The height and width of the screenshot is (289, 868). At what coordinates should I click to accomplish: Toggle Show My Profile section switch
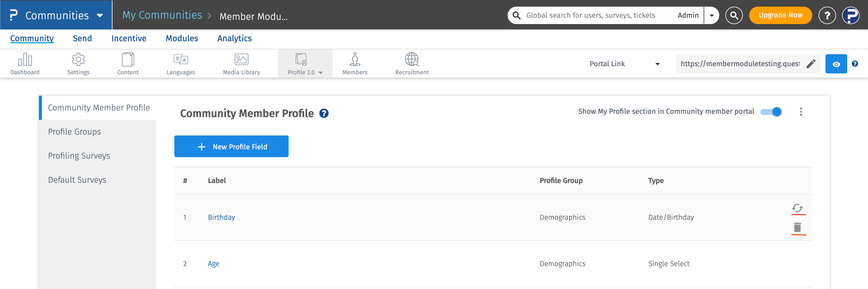click(771, 112)
